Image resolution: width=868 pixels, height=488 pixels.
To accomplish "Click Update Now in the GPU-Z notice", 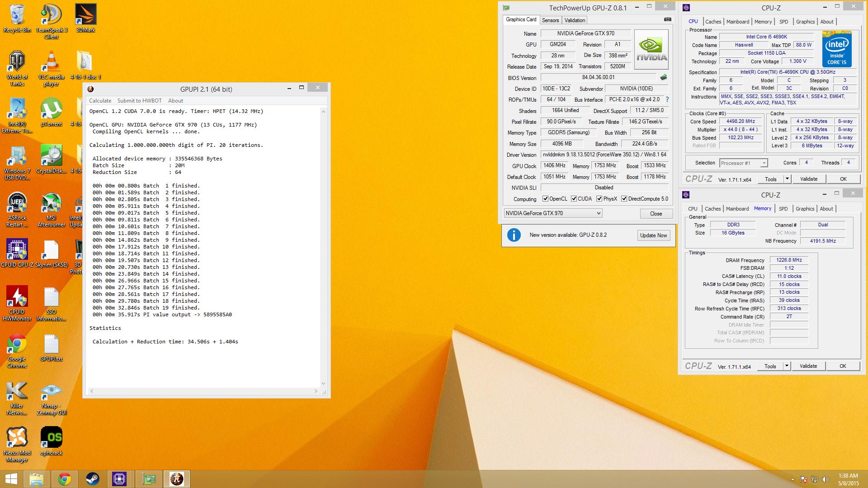I will click(653, 235).
